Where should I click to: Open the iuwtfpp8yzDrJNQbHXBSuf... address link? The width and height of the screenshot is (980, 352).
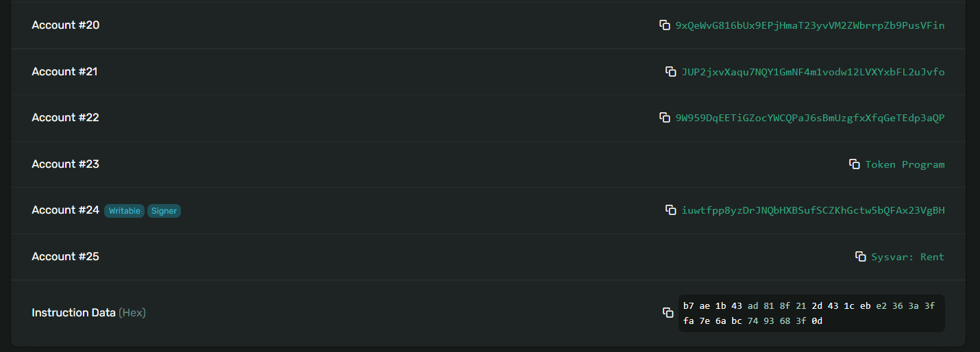pyautogui.click(x=813, y=210)
